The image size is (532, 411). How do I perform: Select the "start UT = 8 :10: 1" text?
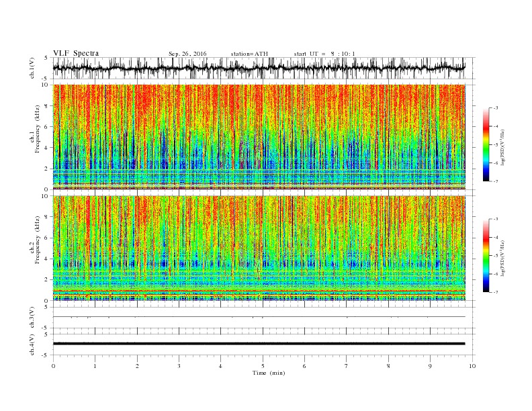pos(324,54)
